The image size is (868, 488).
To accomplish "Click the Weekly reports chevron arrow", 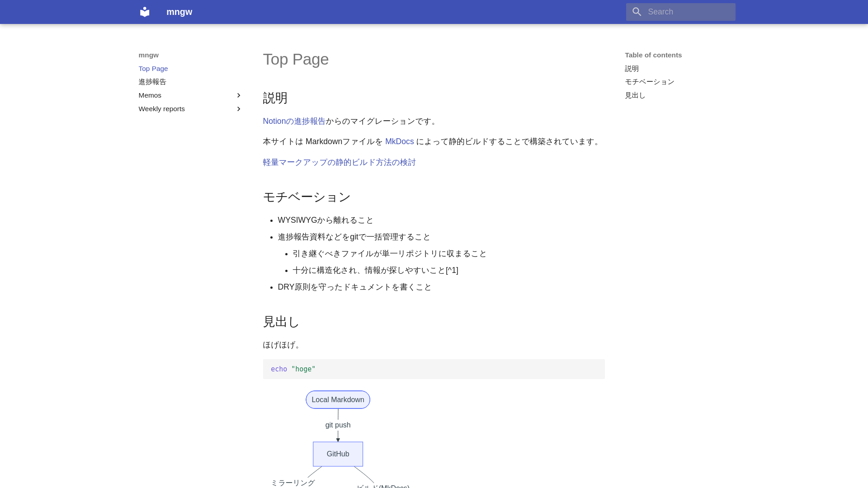I will coord(239,109).
